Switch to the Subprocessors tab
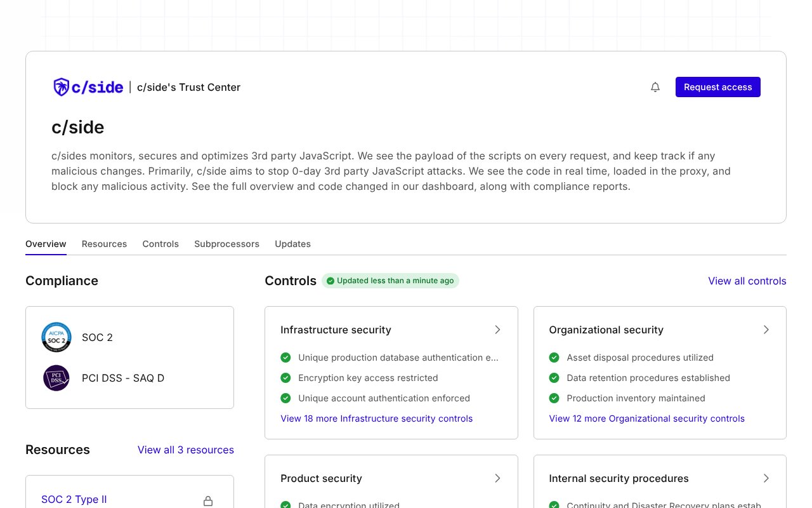The height and width of the screenshot is (508, 812). pyautogui.click(x=226, y=244)
